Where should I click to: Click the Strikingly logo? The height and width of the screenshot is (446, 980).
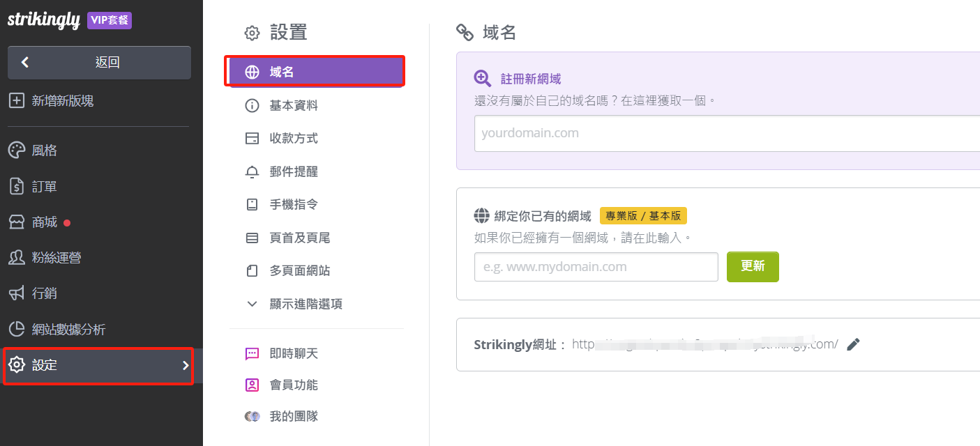(x=44, y=20)
